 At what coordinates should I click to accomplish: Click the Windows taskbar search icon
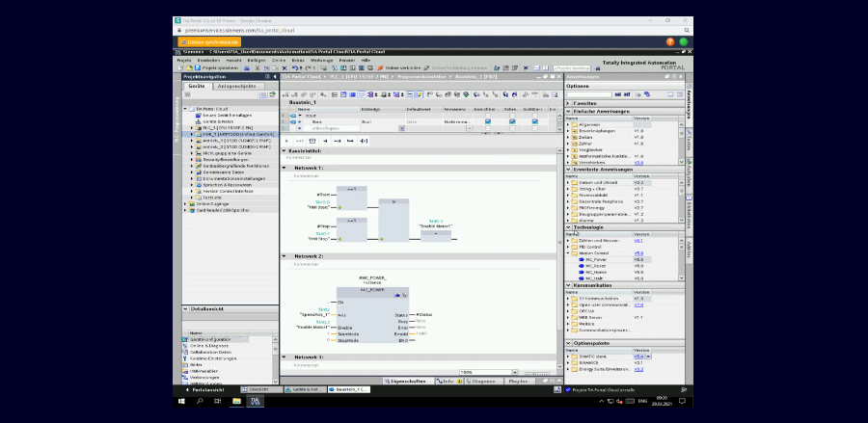point(200,401)
